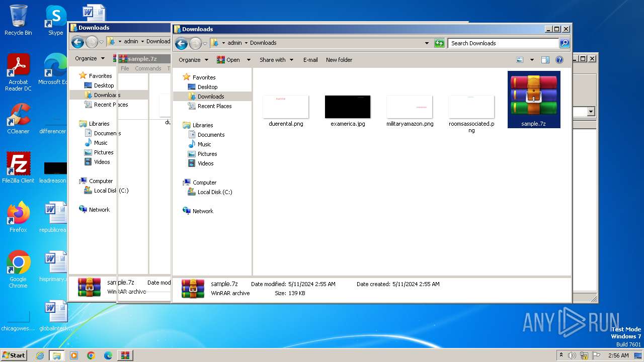
Task: Open Organize menu in front window
Action: (x=193, y=60)
